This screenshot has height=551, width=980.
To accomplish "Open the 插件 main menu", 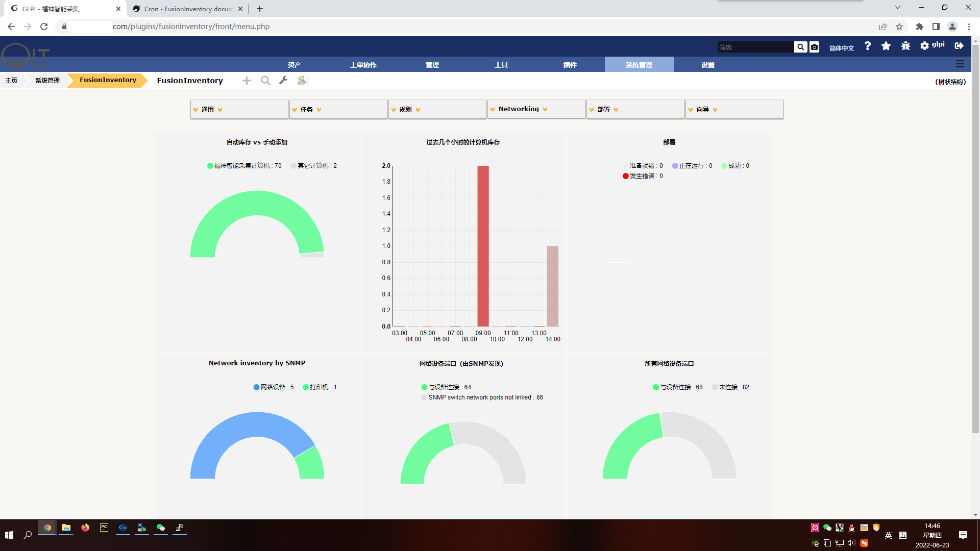I will point(570,65).
